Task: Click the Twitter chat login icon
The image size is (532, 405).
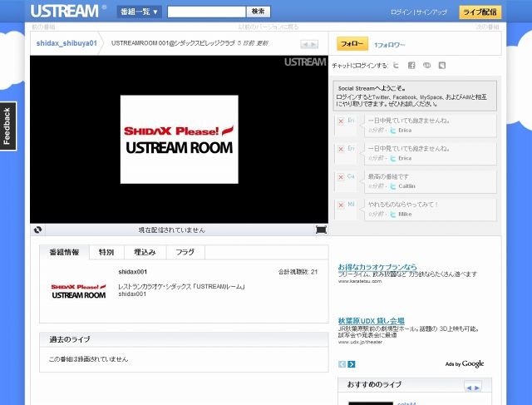Action: (396, 65)
